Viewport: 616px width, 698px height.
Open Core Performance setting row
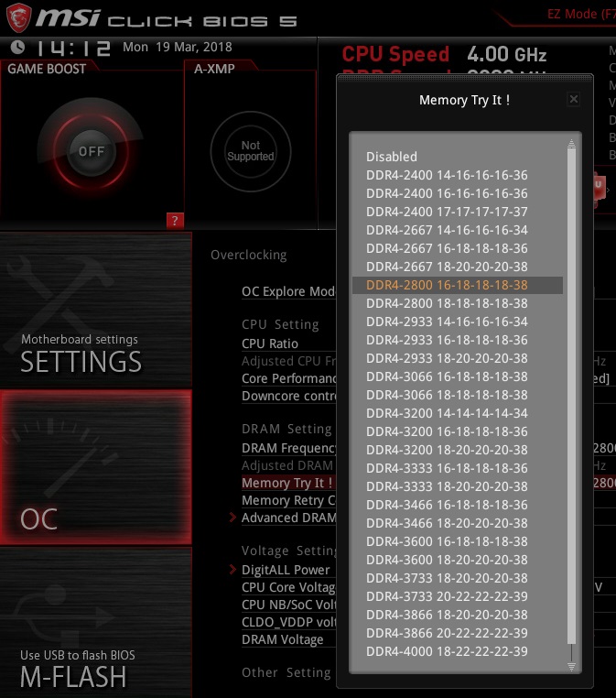coord(288,378)
